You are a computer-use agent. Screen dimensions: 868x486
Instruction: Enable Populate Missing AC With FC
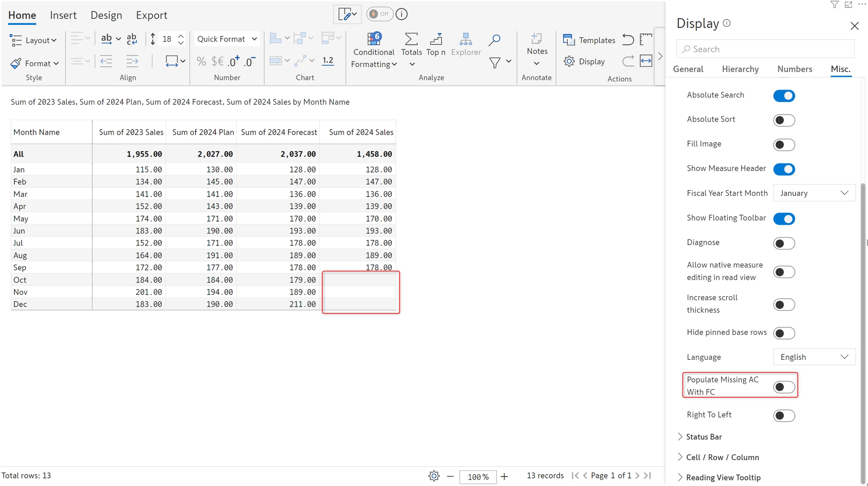coord(784,387)
